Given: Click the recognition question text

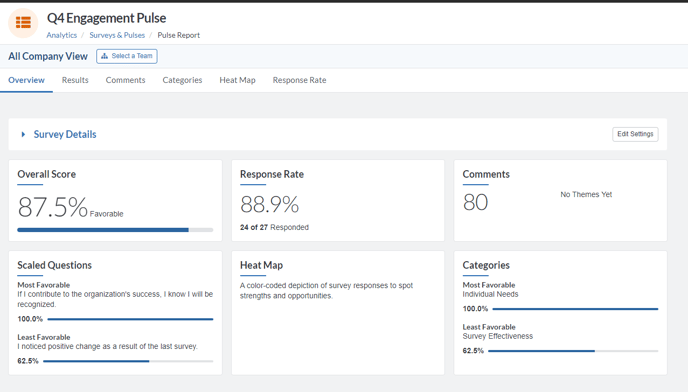Looking at the screenshot, I should click(x=115, y=299).
